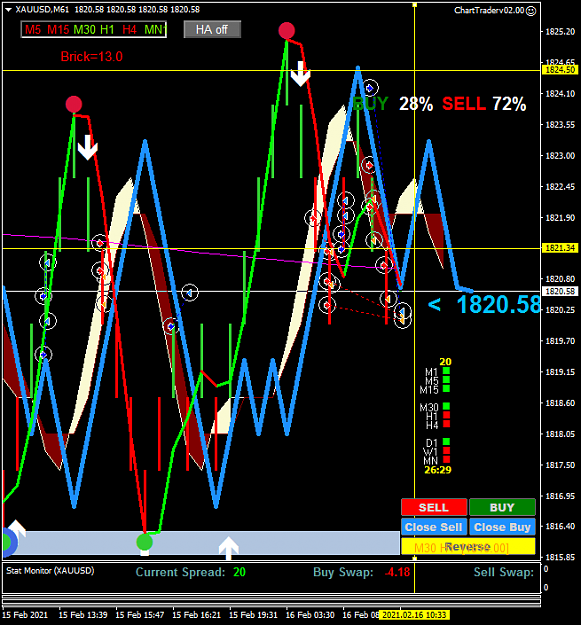Click the 26:29 candle timer text

pyautogui.click(x=438, y=470)
